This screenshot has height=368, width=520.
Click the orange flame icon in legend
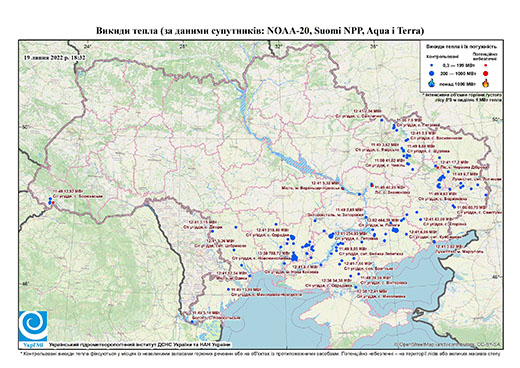click(x=486, y=83)
